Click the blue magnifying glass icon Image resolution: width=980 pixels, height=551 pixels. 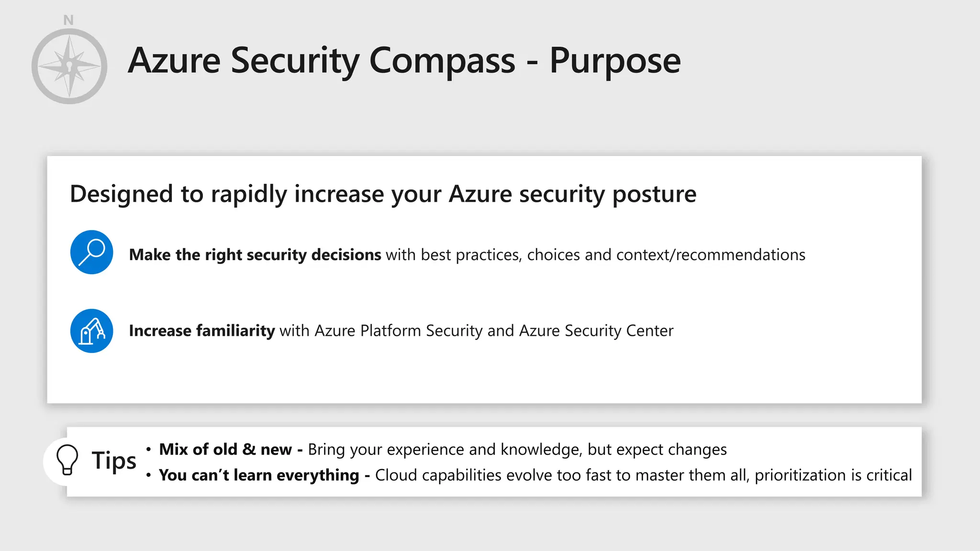tap(91, 252)
